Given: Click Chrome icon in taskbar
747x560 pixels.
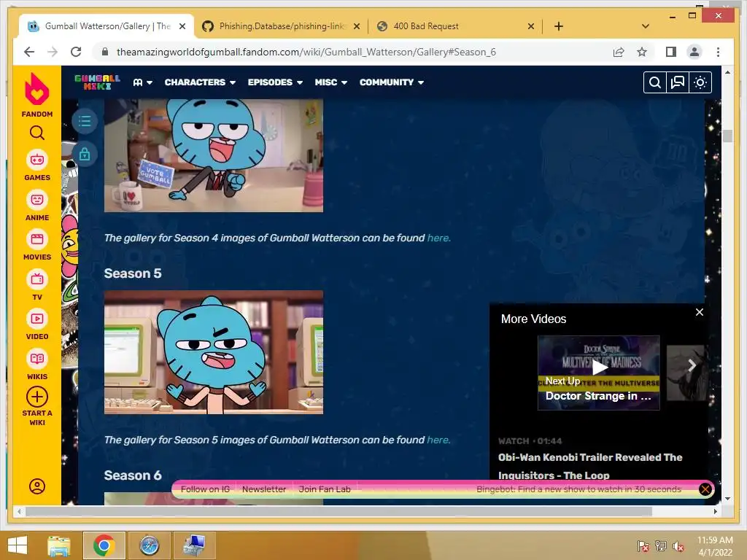Looking at the screenshot, I should pyautogui.click(x=104, y=545).
